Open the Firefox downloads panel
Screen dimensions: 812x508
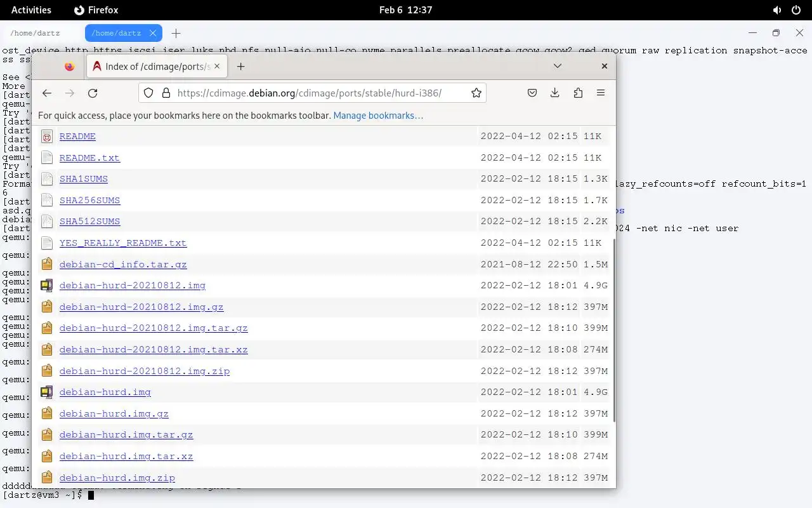[554, 93]
